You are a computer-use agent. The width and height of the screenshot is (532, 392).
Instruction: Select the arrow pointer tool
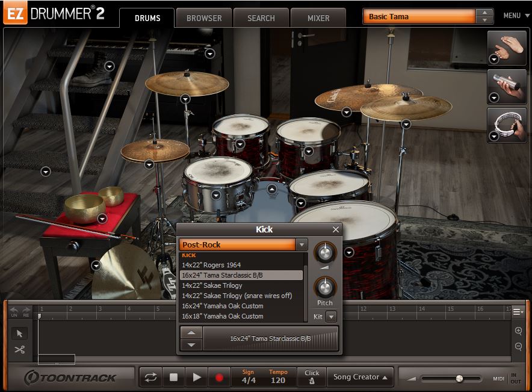(x=19, y=333)
